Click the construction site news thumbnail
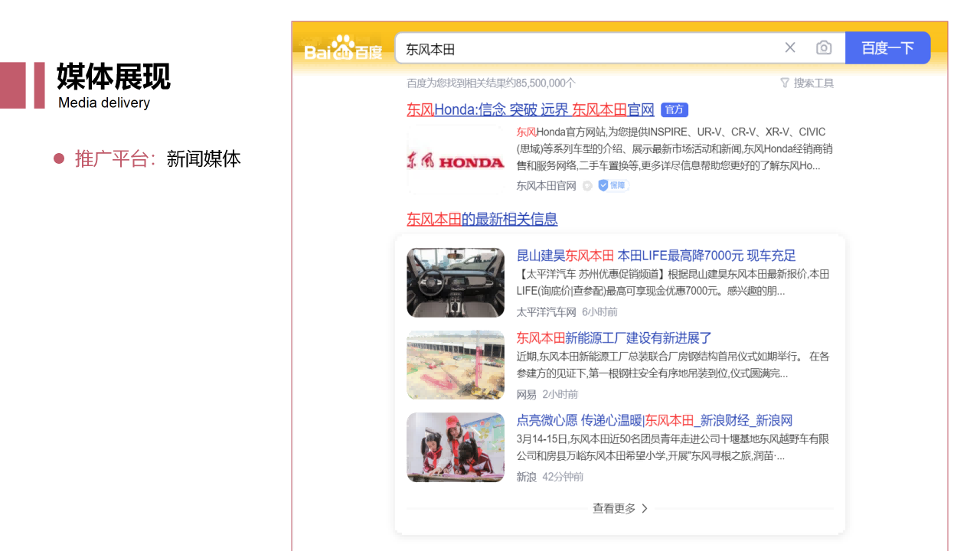 tap(456, 365)
